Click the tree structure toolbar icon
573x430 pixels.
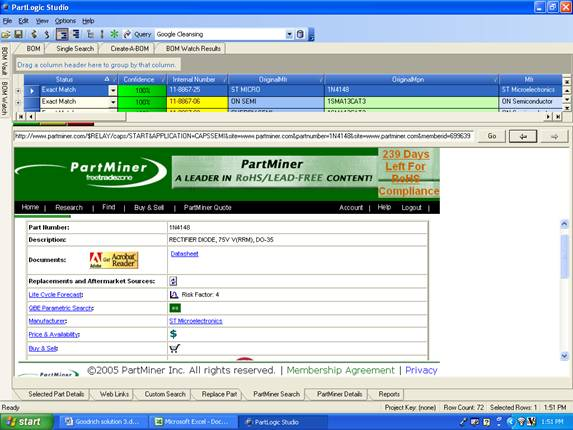90,34
